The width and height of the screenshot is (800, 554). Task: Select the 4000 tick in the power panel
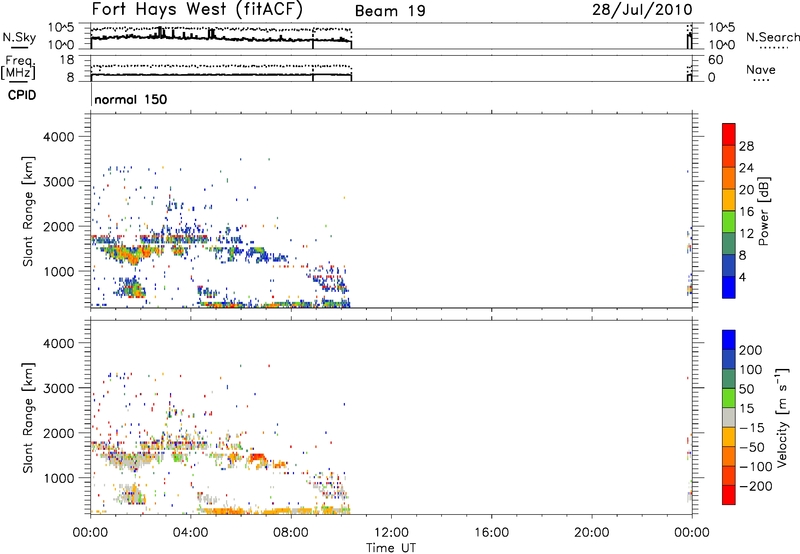pos(58,137)
